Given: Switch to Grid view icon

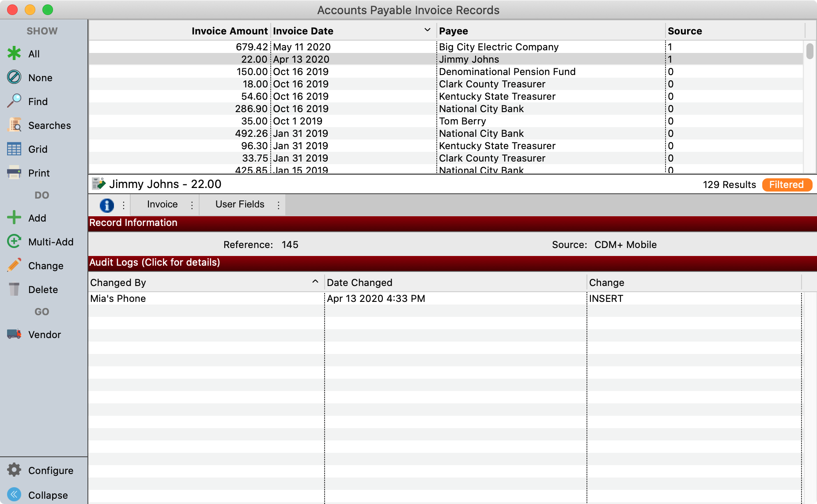Looking at the screenshot, I should pos(14,149).
